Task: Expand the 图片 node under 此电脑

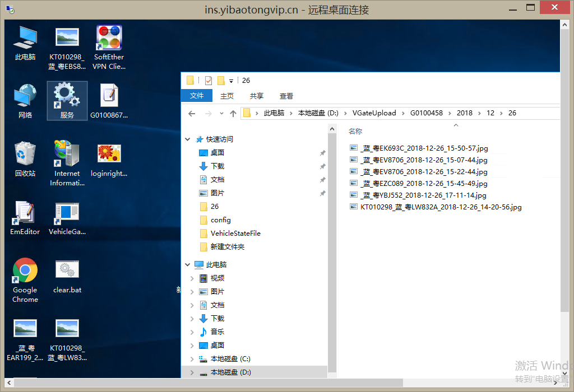Action: pyautogui.click(x=192, y=292)
